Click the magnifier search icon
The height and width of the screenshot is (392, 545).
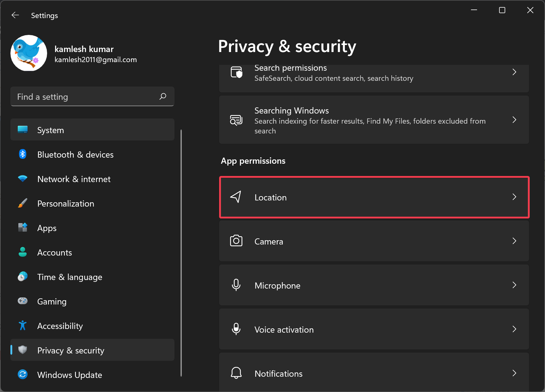[163, 96]
